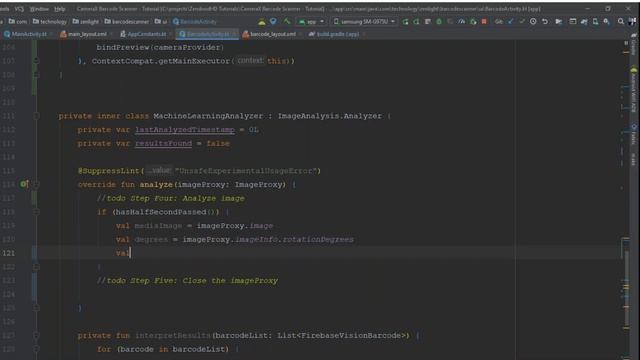Click the Git update project blue arrow

point(511,21)
